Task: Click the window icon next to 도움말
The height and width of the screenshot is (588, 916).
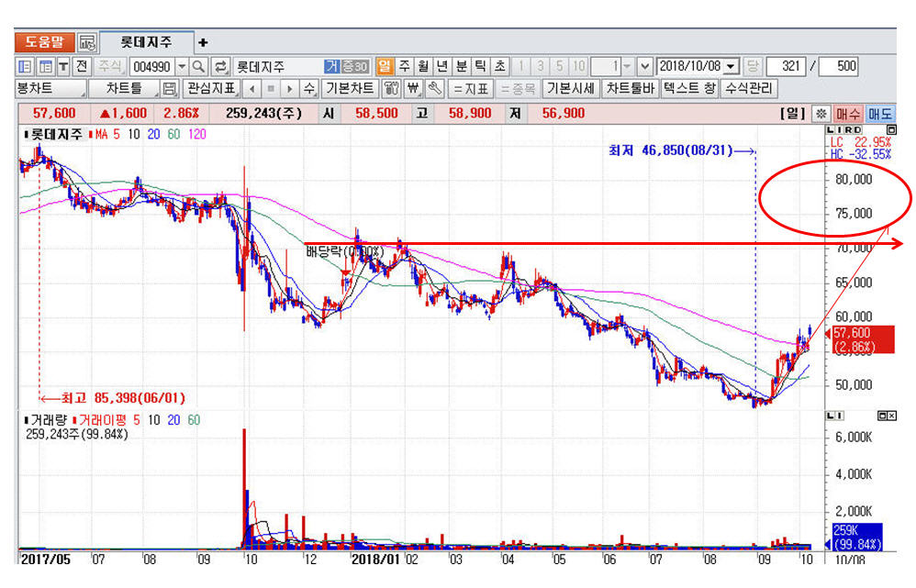Action: (x=87, y=42)
